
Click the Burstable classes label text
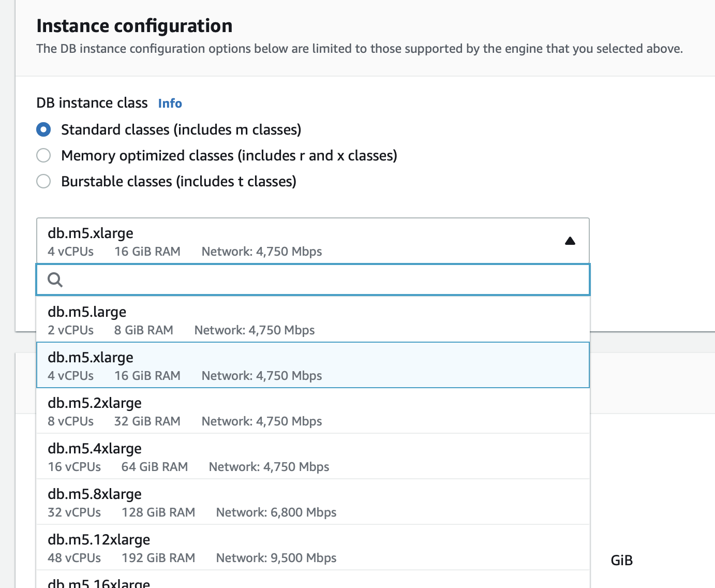click(178, 181)
